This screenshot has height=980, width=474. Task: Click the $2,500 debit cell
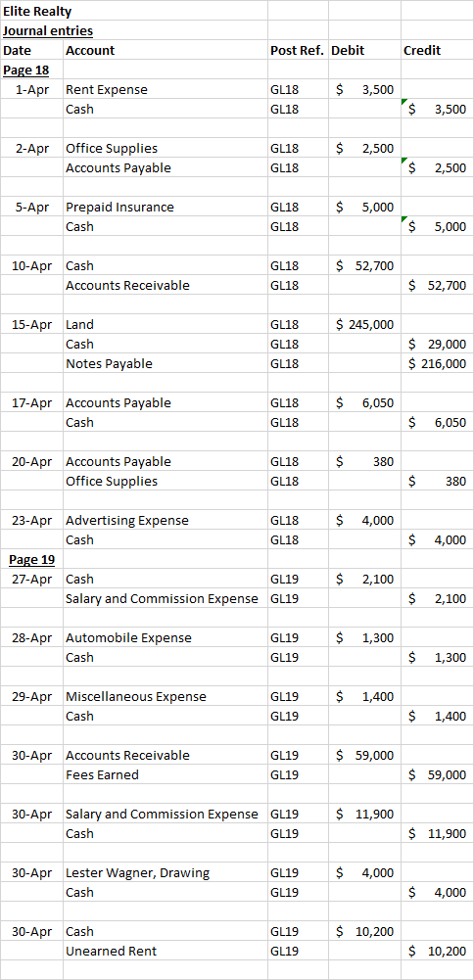(364, 148)
